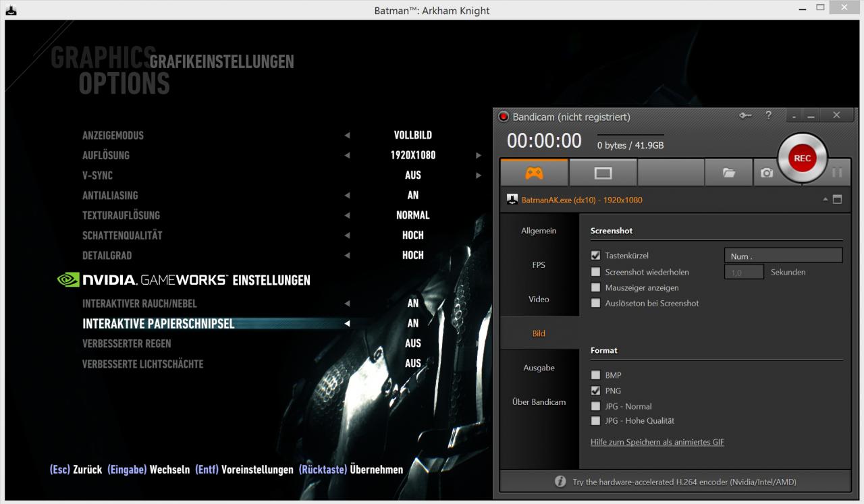The height and width of the screenshot is (504, 864).
Task: Open FPS tab in Bandicam sidebar
Action: [539, 265]
